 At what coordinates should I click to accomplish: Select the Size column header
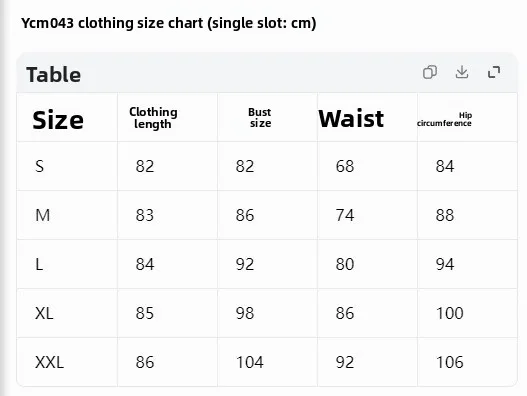click(x=58, y=119)
